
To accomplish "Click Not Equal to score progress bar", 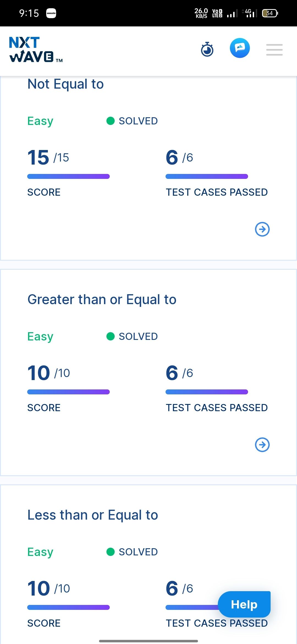I will pos(68,176).
